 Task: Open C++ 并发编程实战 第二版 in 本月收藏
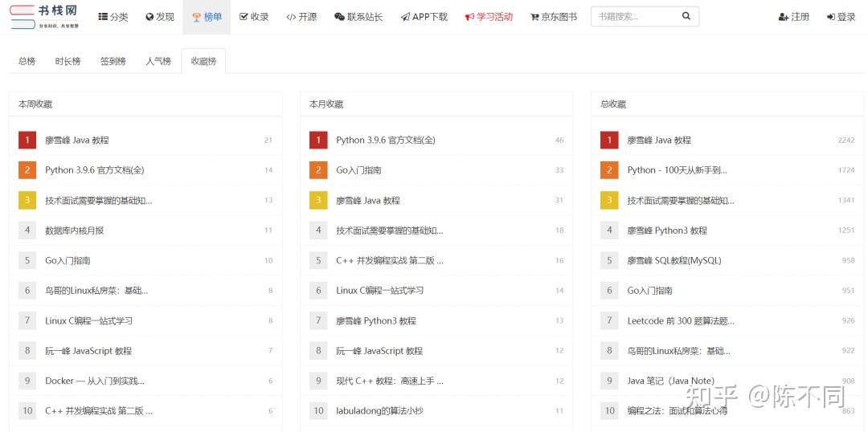390,260
